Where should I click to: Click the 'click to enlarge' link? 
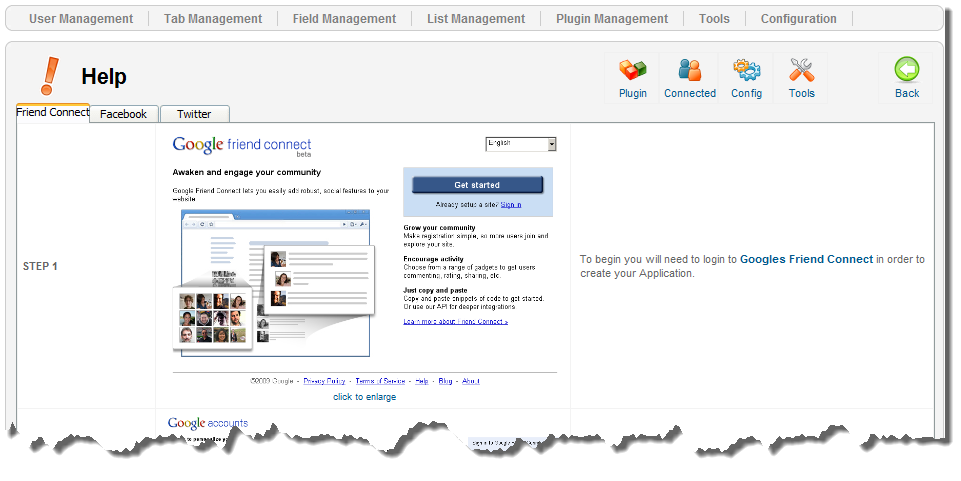pos(365,397)
